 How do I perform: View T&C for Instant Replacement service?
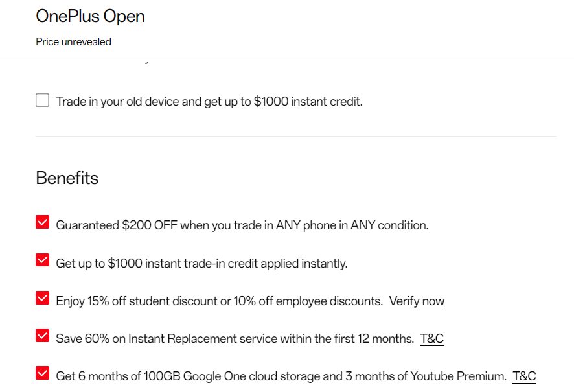[x=431, y=338]
